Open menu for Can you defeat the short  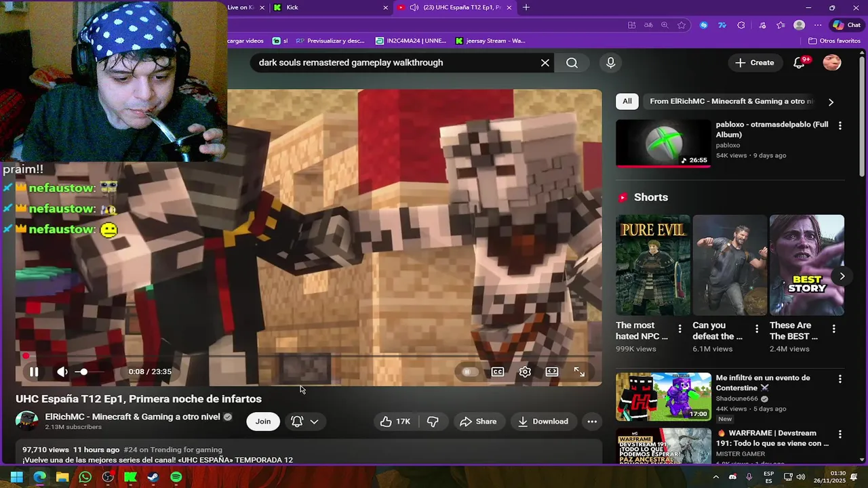click(x=757, y=329)
